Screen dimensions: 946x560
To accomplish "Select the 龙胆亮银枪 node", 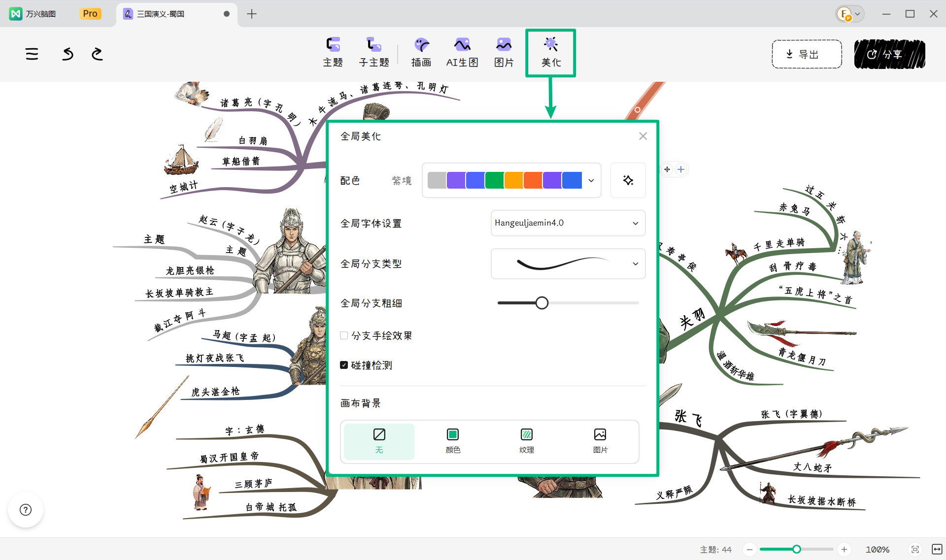I will (x=190, y=270).
